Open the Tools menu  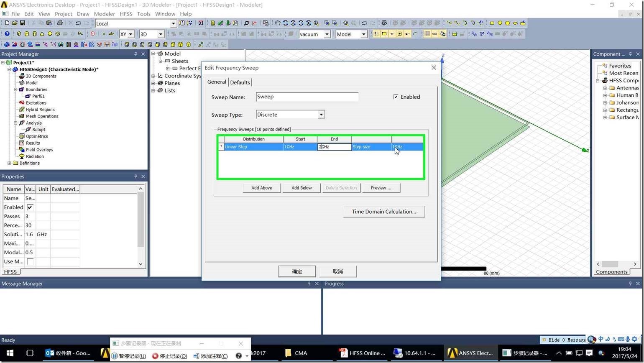(x=143, y=14)
